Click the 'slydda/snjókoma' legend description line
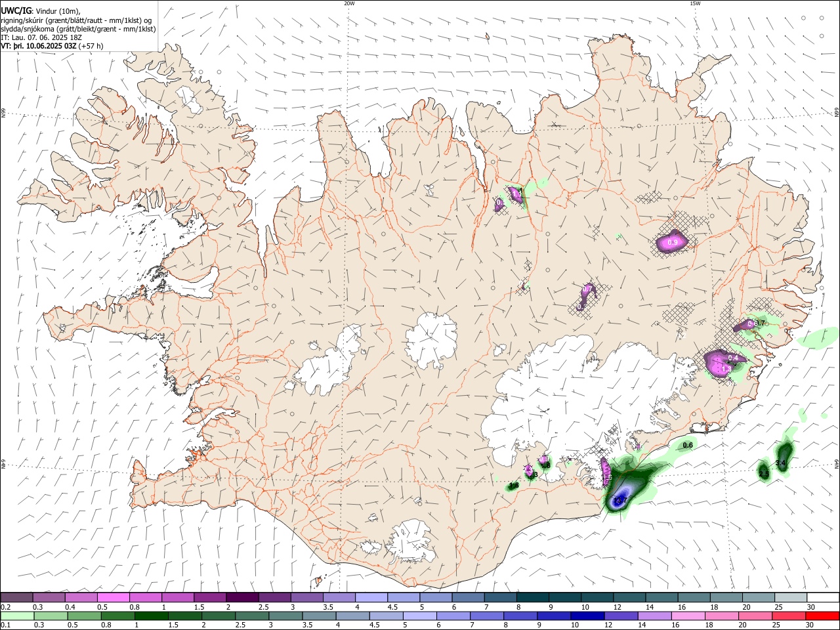This screenshot has width=840, height=630. pyautogui.click(x=79, y=29)
